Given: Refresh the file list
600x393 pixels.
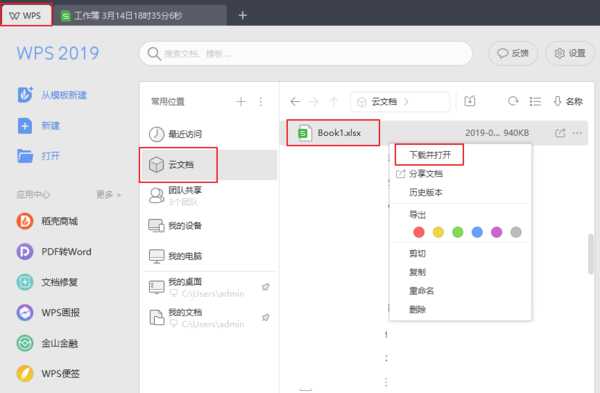Looking at the screenshot, I should coord(513,101).
